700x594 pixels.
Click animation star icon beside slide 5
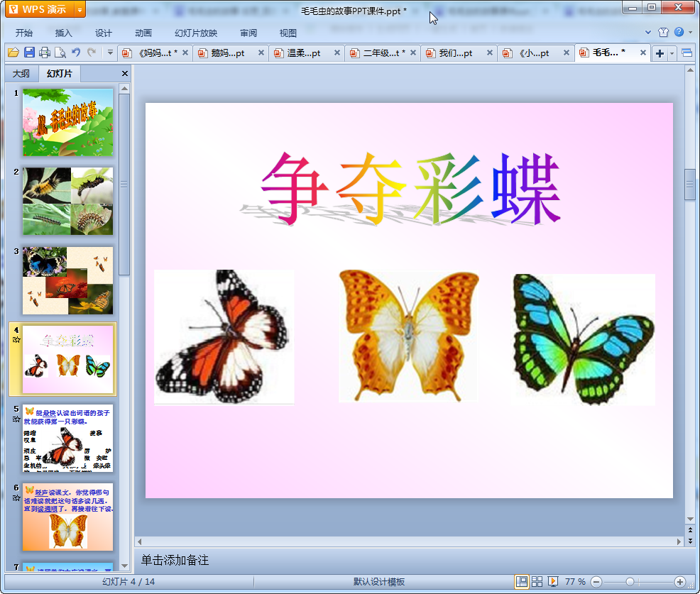pos(16,419)
